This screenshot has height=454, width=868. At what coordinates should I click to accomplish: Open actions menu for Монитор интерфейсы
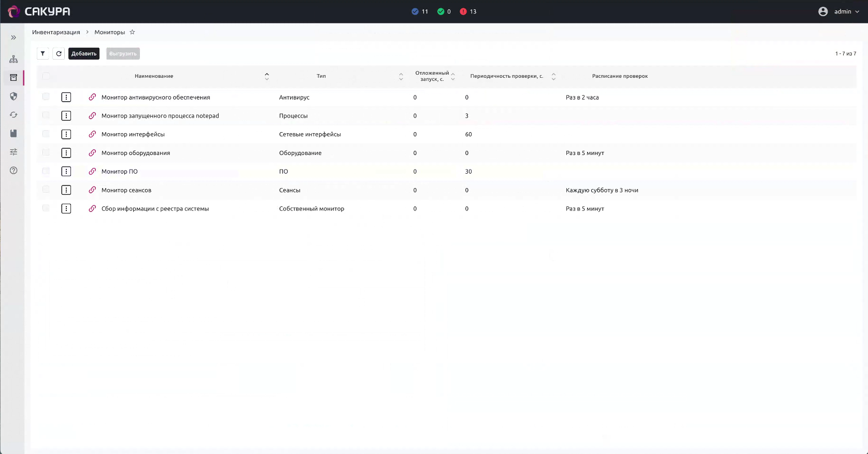click(66, 134)
